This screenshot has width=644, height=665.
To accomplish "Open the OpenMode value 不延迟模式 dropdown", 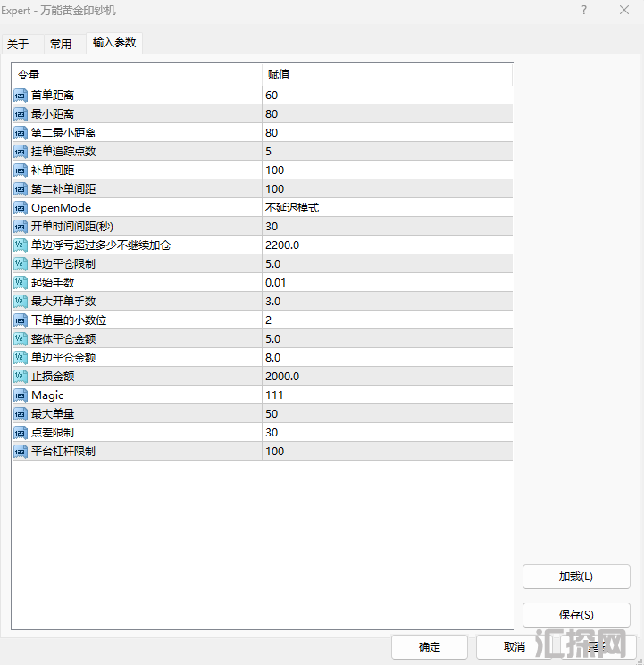I will [387, 208].
